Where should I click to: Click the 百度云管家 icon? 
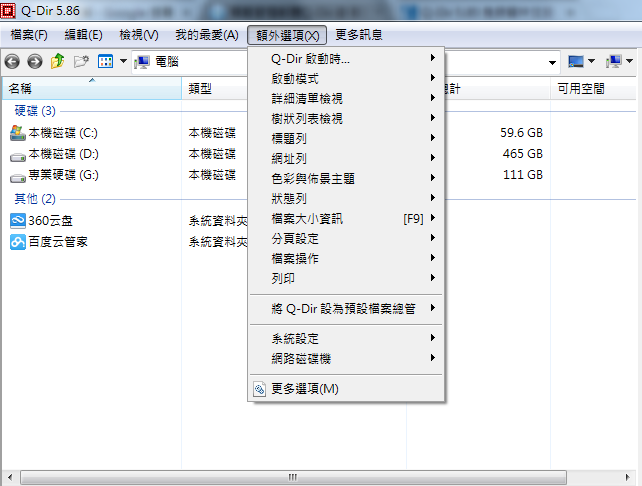[x=18, y=242]
